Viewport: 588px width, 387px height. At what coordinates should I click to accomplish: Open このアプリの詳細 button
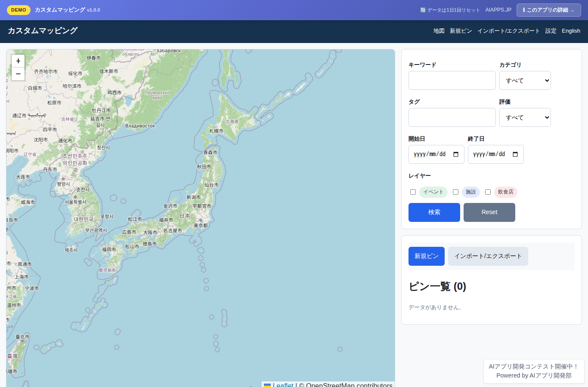click(549, 10)
